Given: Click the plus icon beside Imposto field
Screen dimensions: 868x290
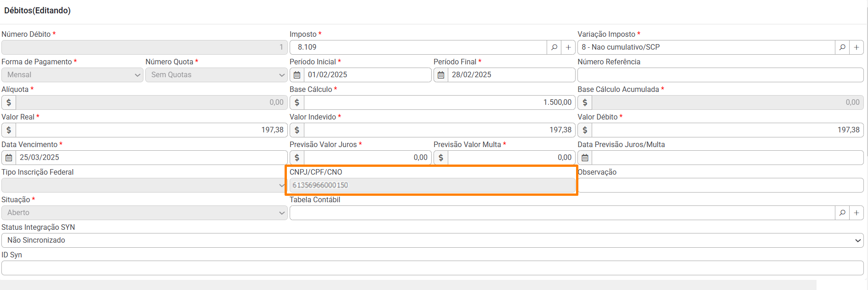Looking at the screenshot, I should tap(568, 47).
